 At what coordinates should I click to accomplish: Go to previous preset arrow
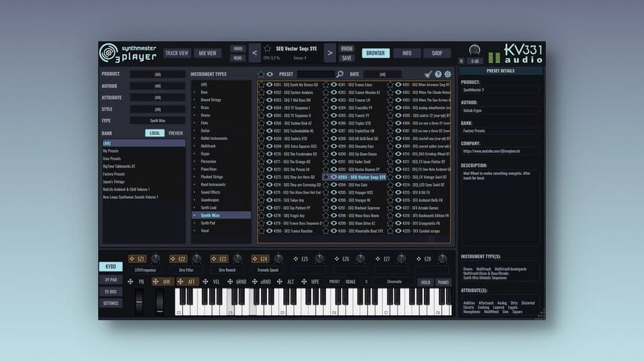255,53
